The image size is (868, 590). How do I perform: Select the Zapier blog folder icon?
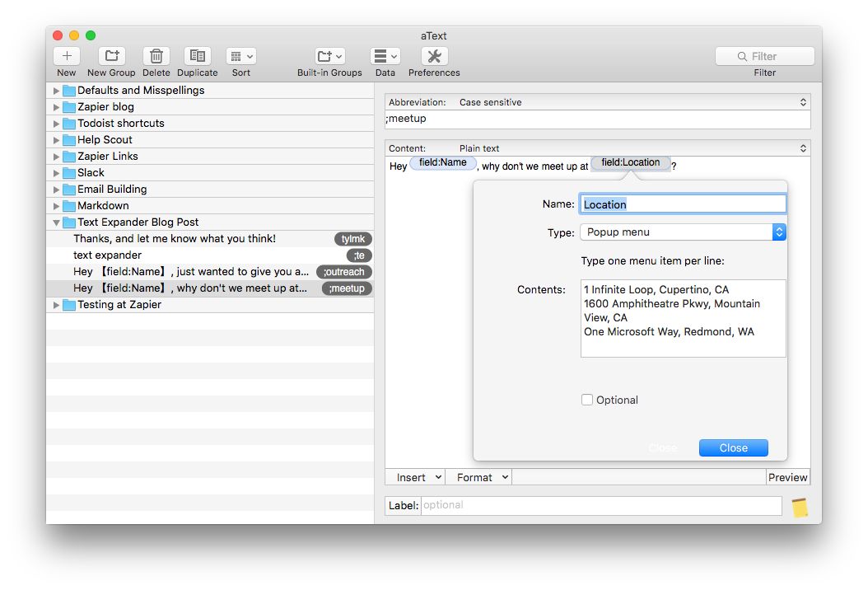pos(69,107)
